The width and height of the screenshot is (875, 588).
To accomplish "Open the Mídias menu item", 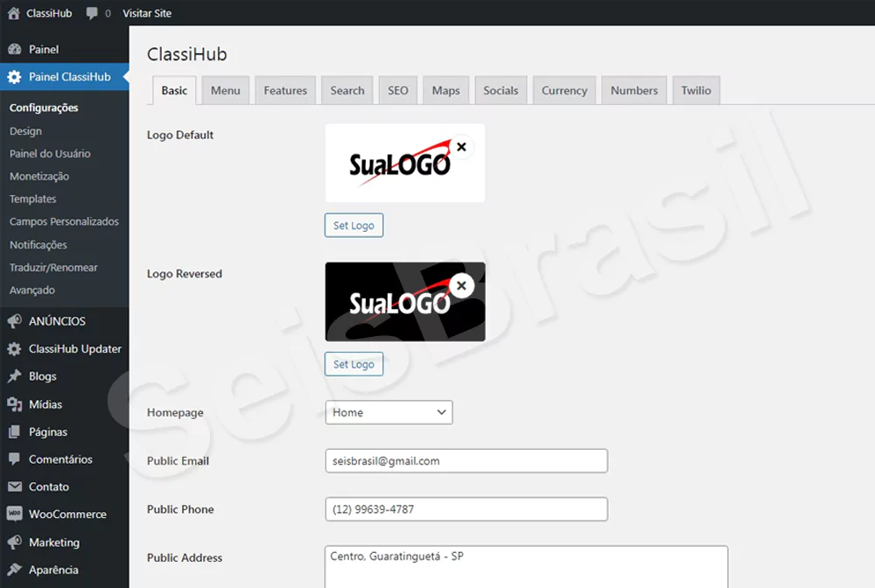I will point(45,404).
